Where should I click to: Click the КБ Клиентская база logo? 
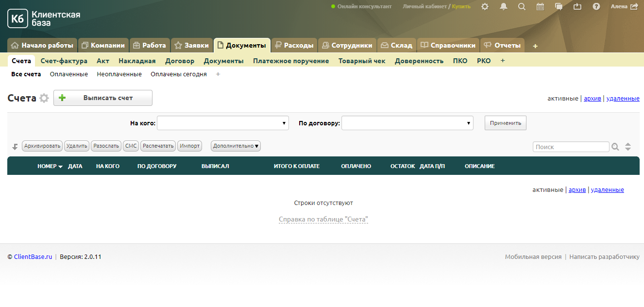(44, 18)
